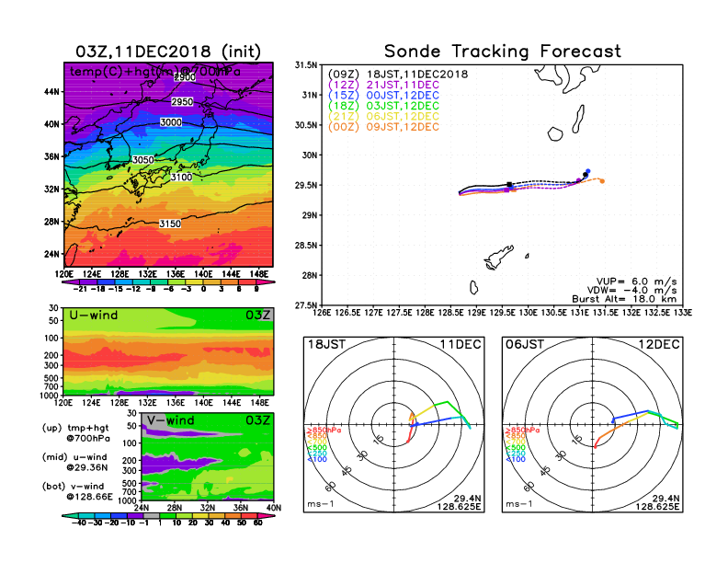Click '29.4N 128.625E' in the 06JST hodograph
Image resolution: width=728 pixels, height=563 pixels.
(657, 502)
